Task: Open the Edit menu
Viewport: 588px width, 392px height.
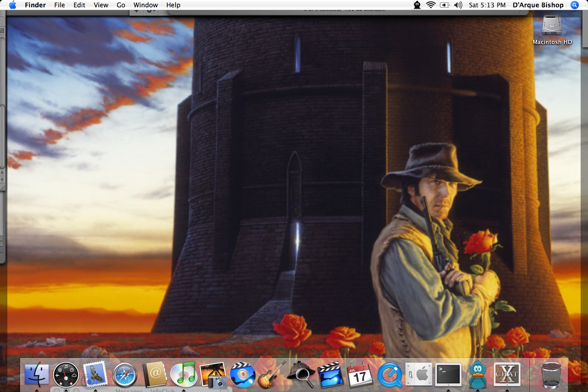Action: pyautogui.click(x=79, y=5)
